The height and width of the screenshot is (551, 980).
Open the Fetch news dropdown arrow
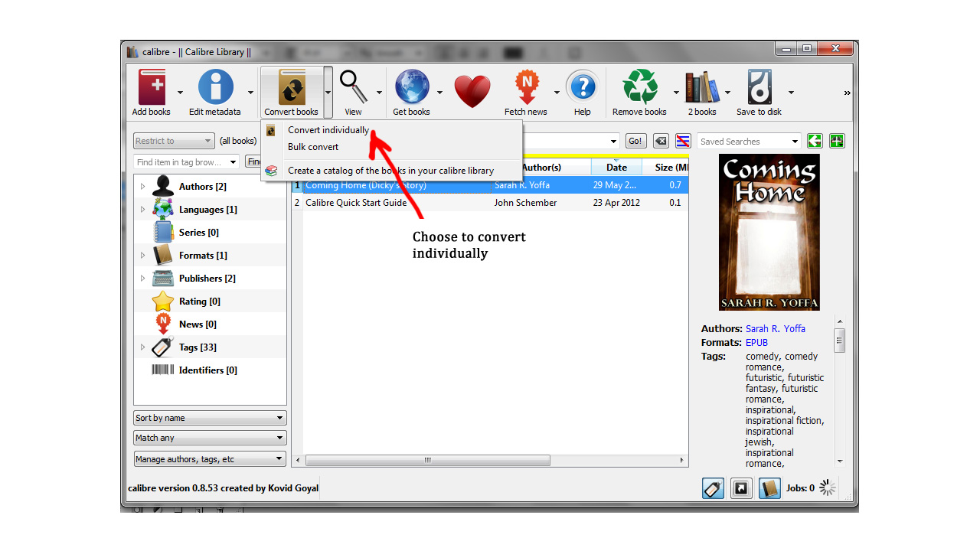point(557,93)
